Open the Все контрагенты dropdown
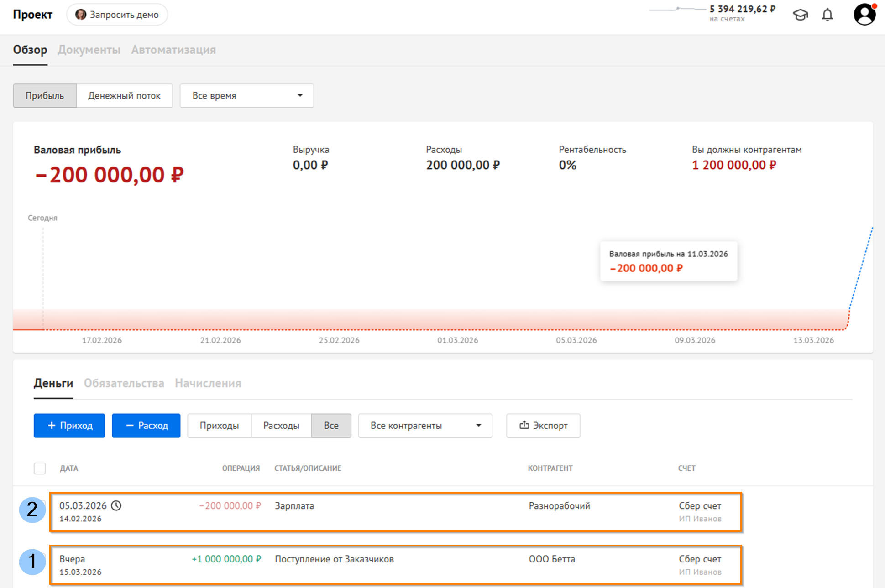885x588 pixels. 425,426
